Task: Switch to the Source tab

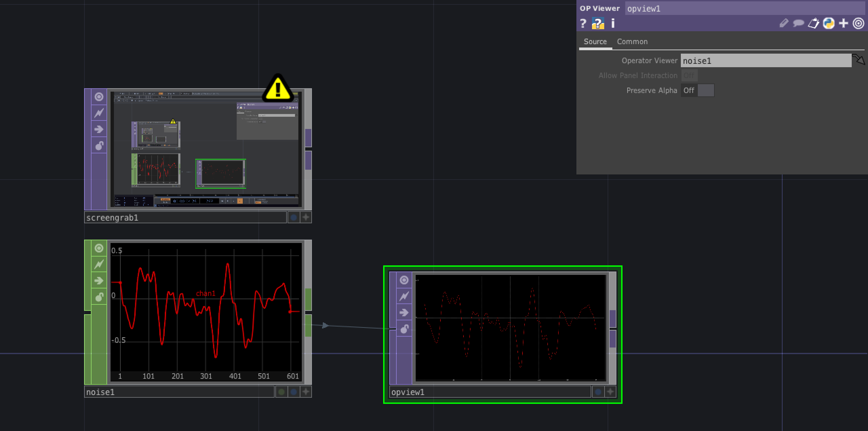Action: [x=595, y=42]
